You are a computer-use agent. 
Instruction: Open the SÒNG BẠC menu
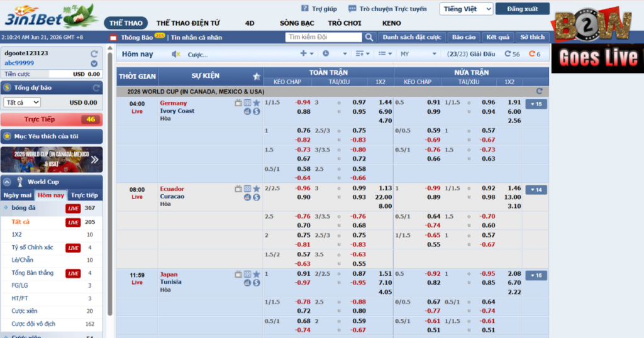pos(297,23)
